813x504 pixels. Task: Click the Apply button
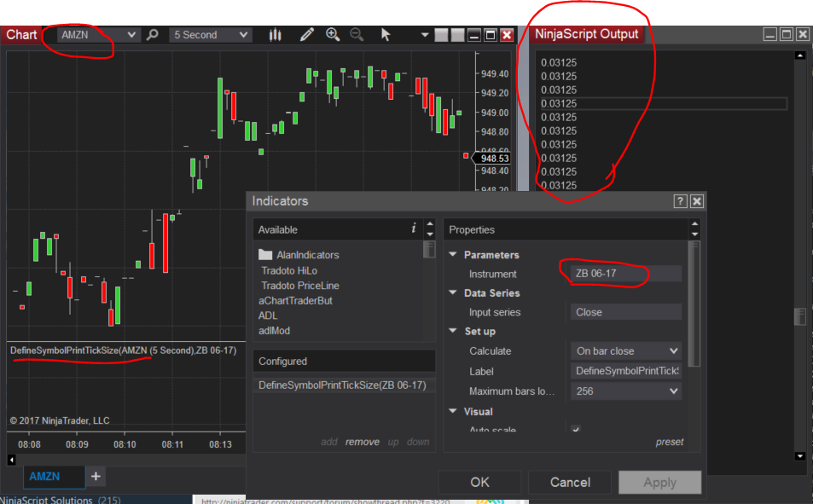(659, 482)
